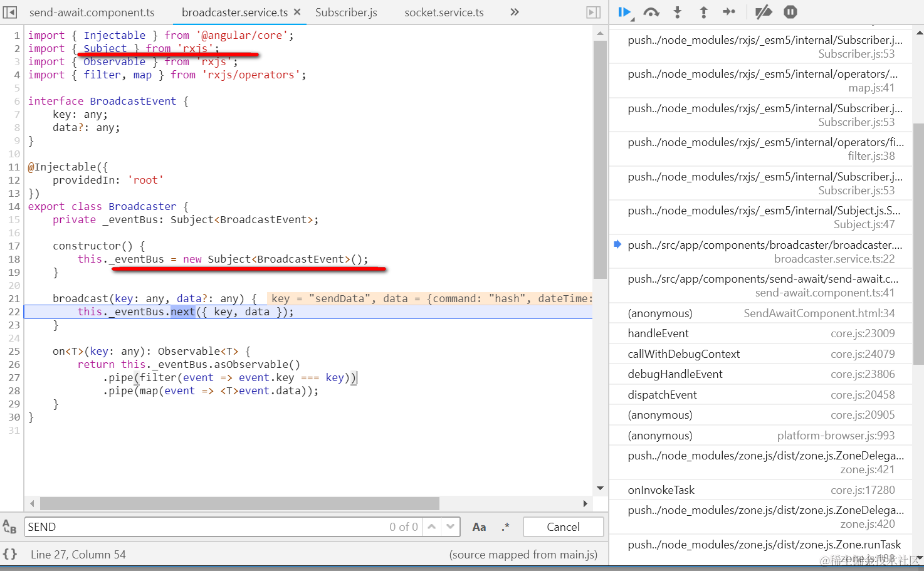Select the Zone.runTask stack frame
The width and height of the screenshot is (924, 571).
point(761,550)
